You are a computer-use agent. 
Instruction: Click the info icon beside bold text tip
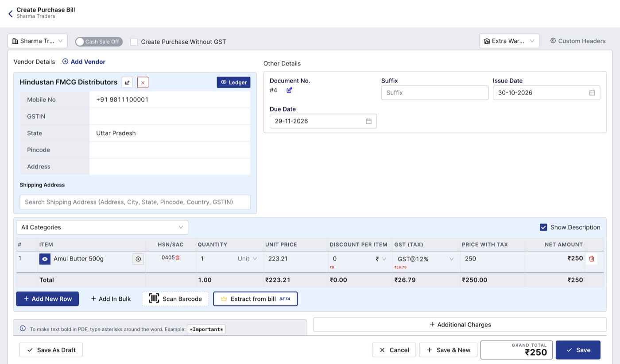click(23, 329)
